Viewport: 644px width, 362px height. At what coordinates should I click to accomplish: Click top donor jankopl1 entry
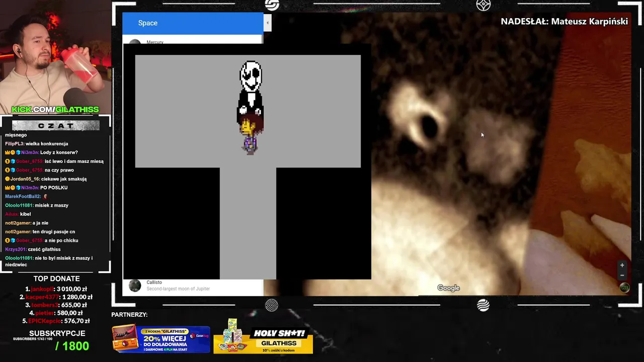tap(56, 289)
